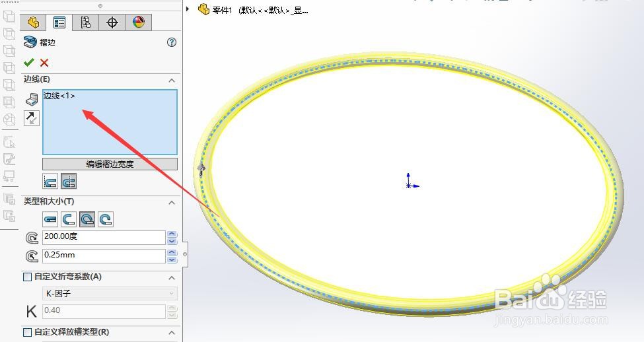Enable the 自定义折弯系数(A) checkbox

[28, 277]
